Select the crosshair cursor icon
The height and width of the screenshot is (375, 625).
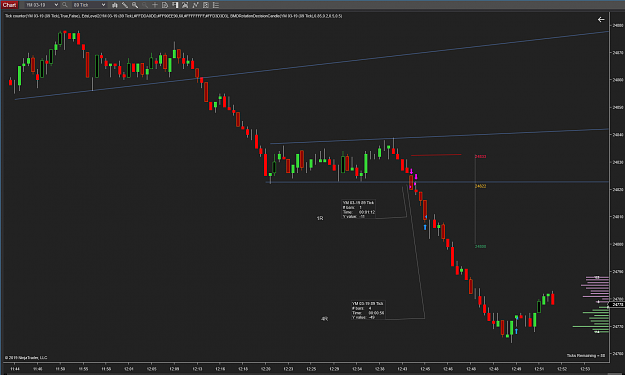[155, 5]
